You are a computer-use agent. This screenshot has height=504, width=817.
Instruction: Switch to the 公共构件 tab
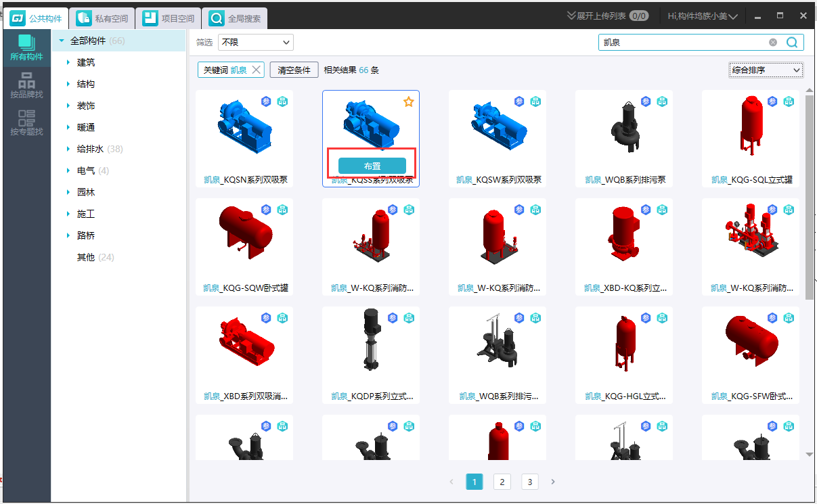36,18
